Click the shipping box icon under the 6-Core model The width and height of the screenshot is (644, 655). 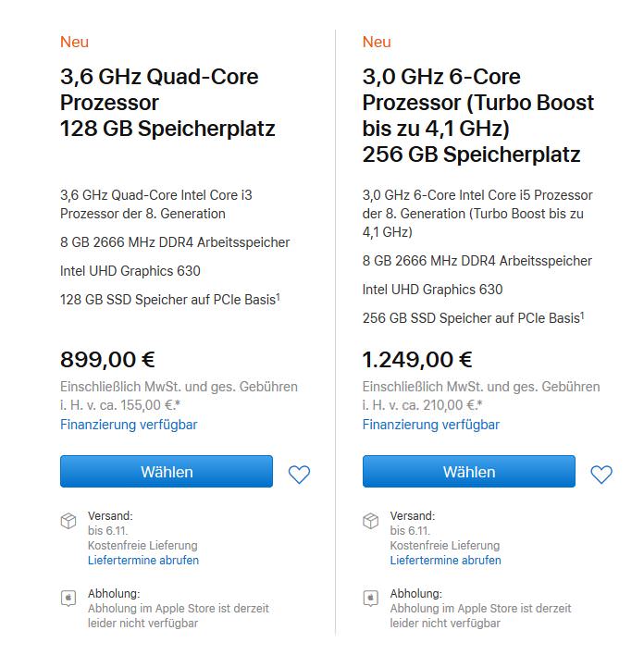[371, 522]
